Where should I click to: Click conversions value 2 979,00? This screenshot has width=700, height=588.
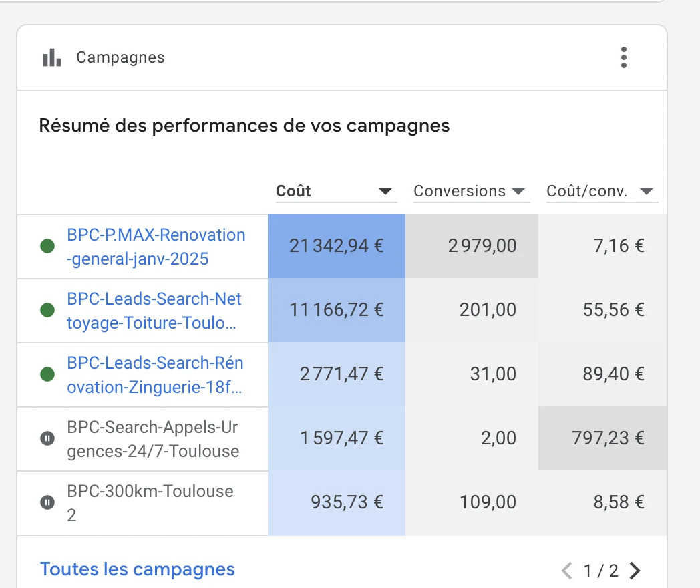(482, 246)
